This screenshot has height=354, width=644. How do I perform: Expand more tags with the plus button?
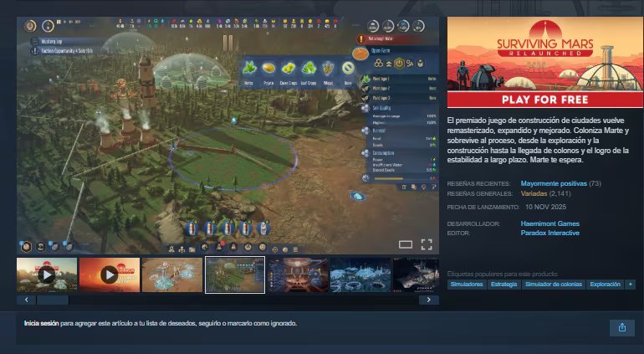[x=630, y=284]
